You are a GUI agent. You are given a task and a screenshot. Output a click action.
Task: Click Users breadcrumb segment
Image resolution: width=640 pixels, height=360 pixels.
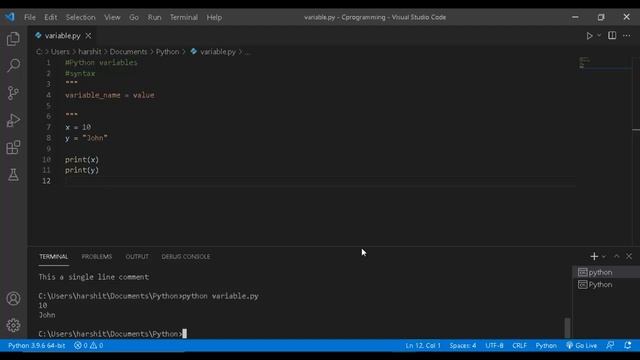click(x=60, y=52)
